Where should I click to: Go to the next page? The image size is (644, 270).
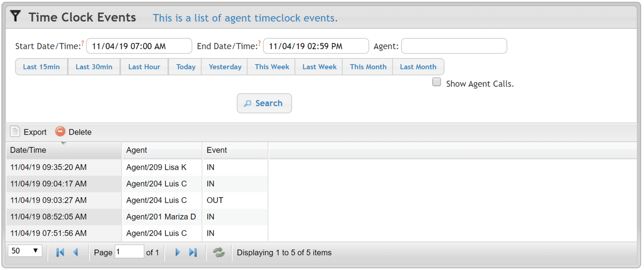pyautogui.click(x=178, y=252)
